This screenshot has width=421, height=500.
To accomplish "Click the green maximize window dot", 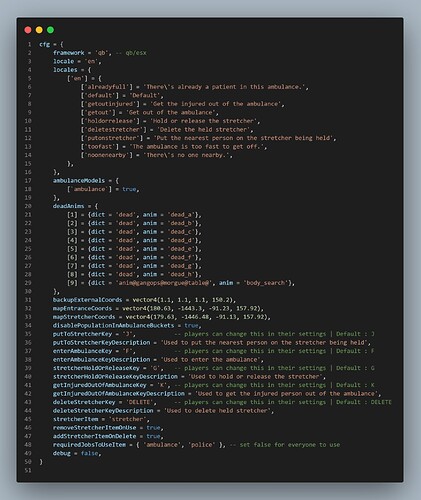I will (x=50, y=30).
